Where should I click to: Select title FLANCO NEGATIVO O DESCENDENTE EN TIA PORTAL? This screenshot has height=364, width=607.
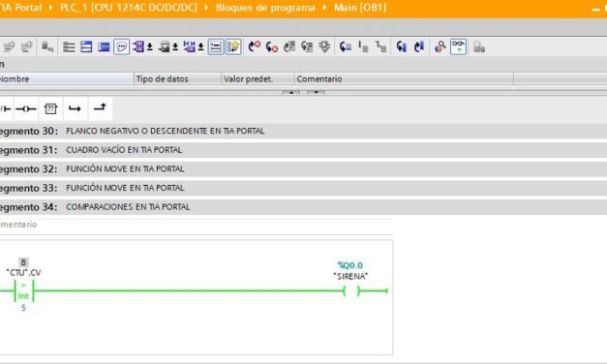point(166,131)
